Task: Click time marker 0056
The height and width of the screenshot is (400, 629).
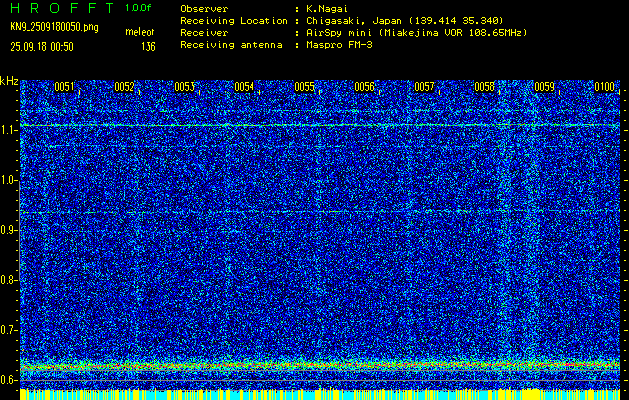Action: tap(364, 87)
